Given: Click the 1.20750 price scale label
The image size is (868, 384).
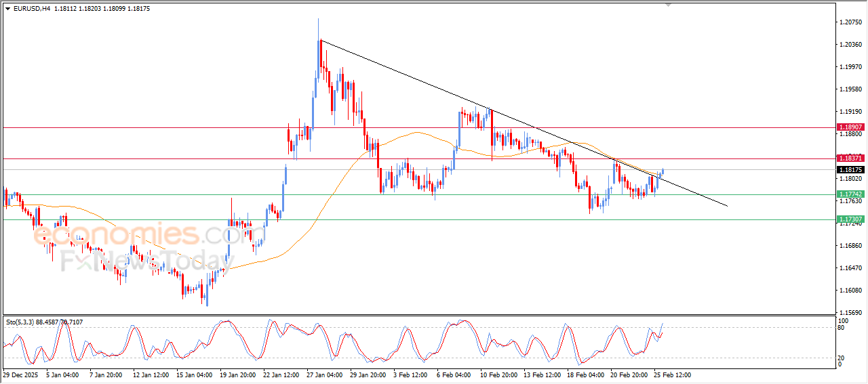Looking at the screenshot, I should 850,22.
